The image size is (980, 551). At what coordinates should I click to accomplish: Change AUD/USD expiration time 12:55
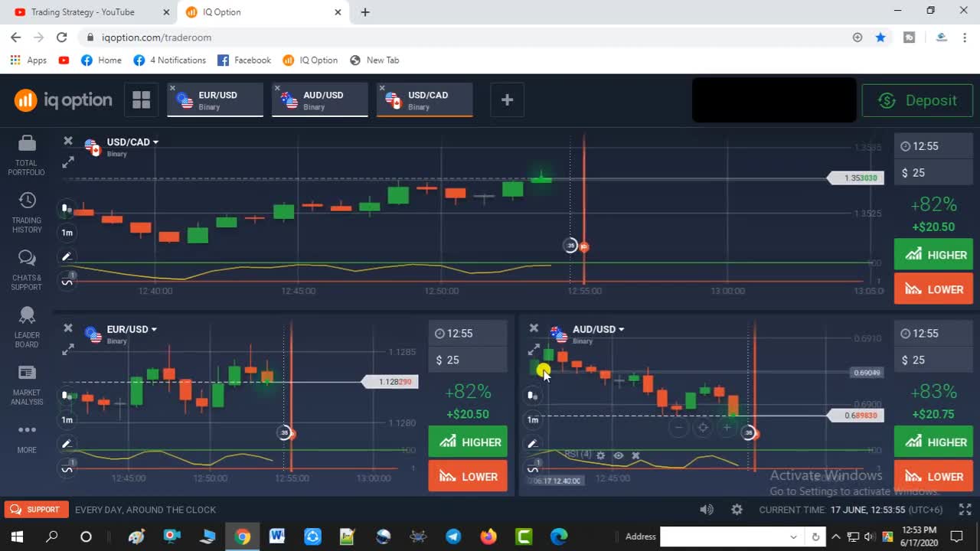[x=933, y=334]
